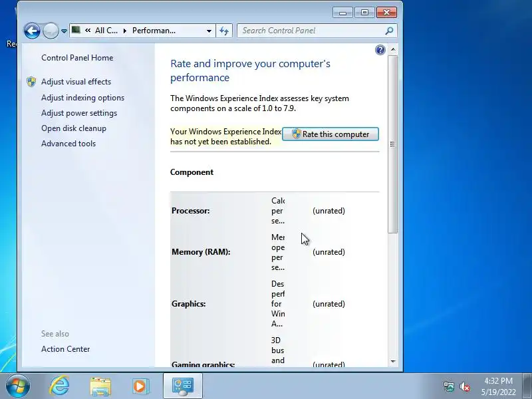Image resolution: width=532 pixels, height=399 pixels.
Task: Close the Control Panel window
Action: pos(386,13)
